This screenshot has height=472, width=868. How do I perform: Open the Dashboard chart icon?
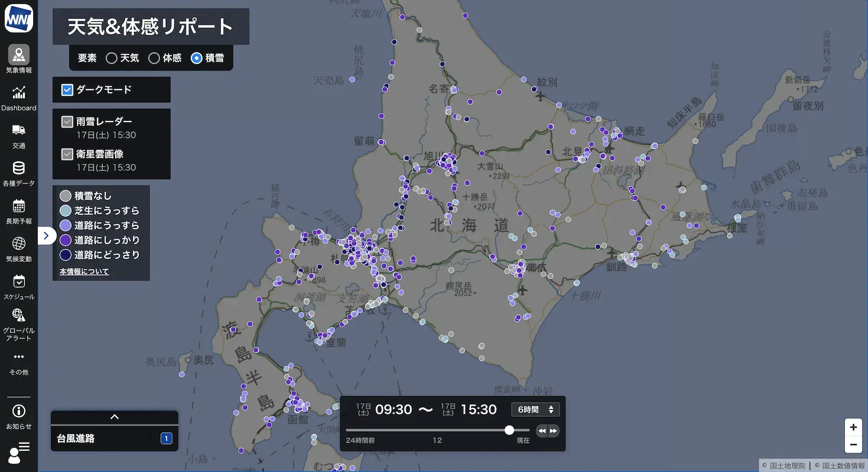coord(19,93)
